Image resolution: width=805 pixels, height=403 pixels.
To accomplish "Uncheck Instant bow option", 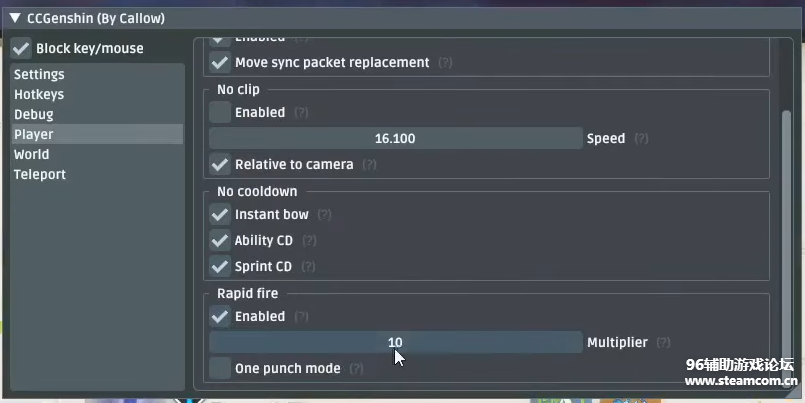I will click(x=220, y=214).
